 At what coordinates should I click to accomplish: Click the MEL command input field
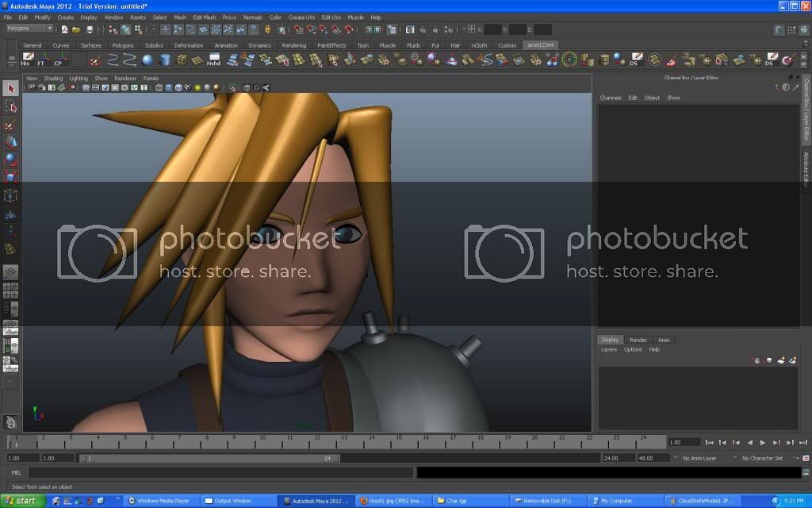point(222,472)
